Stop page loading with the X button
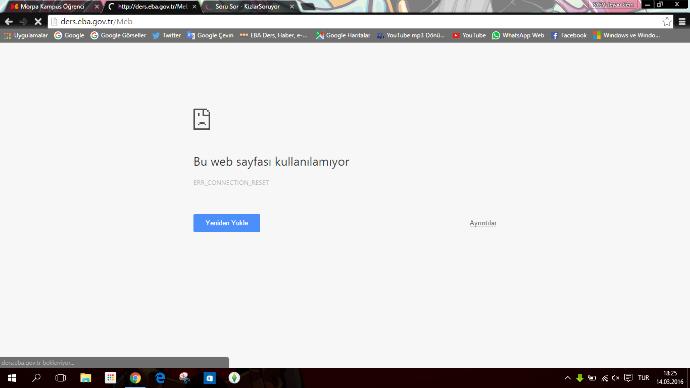Image resolution: width=690 pixels, height=388 pixels. coord(38,22)
